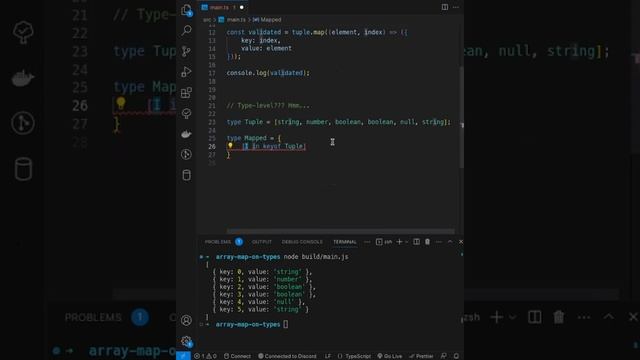Image resolution: width=640 pixels, height=360 pixels.
Task: Switch to the Terminal panel tab
Action: 344,242
